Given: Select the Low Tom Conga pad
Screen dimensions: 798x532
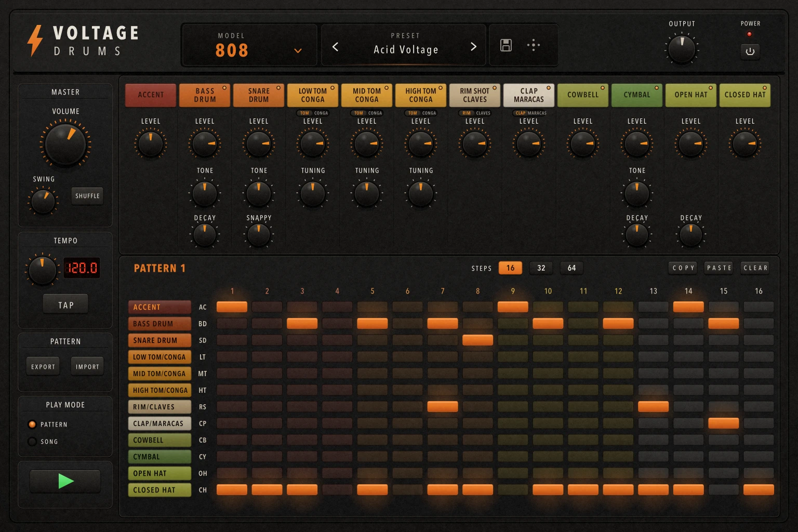Looking at the screenshot, I should pyautogui.click(x=313, y=95).
